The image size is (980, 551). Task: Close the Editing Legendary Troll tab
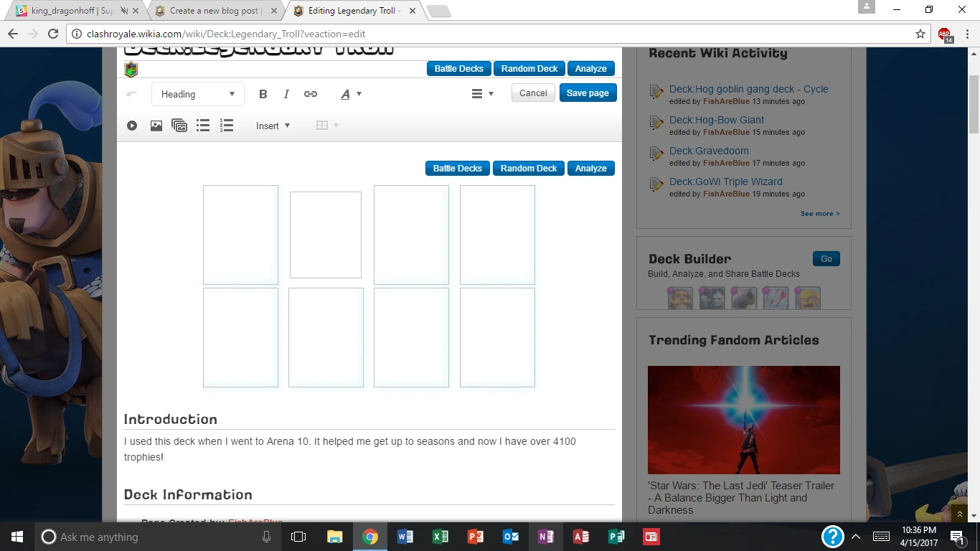click(x=412, y=11)
